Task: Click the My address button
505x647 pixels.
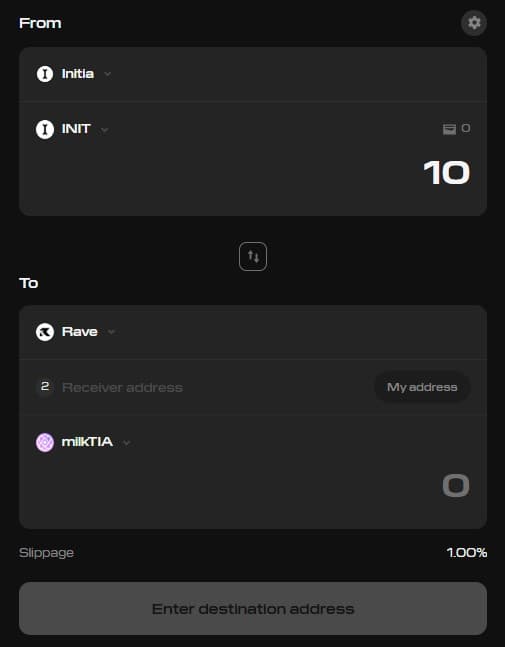Action: tap(422, 387)
